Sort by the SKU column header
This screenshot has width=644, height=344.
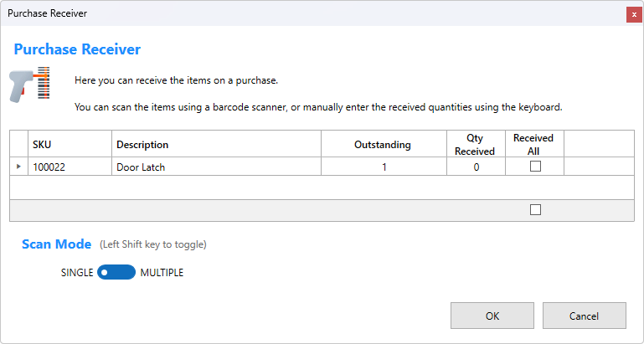[x=70, y=144]
